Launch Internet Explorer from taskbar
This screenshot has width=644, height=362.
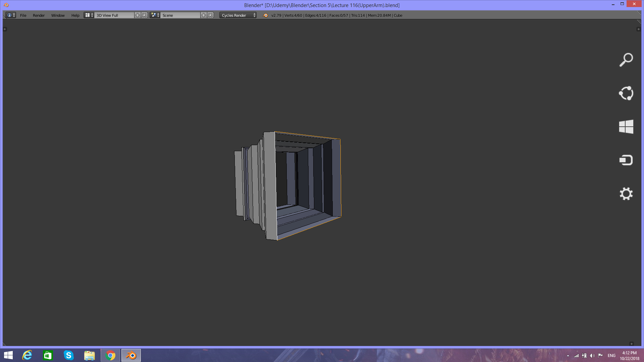[x=27, y=355]
